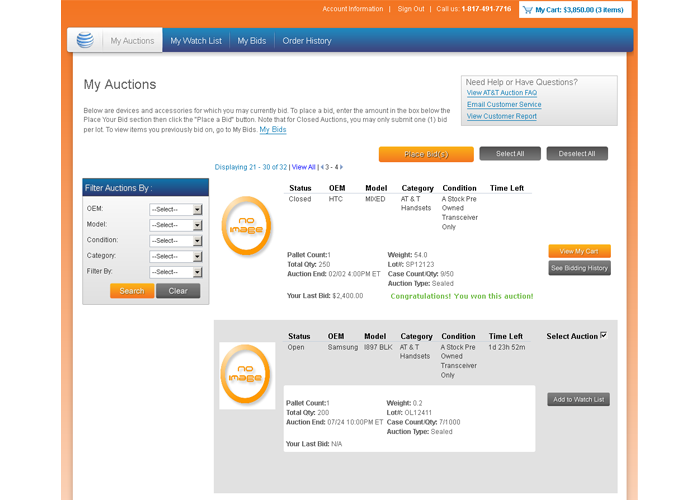The width and height of the screenshot is (700, 500).
Task: Click the no image thumbnail for Samsung lot
Action: point(246,374)
